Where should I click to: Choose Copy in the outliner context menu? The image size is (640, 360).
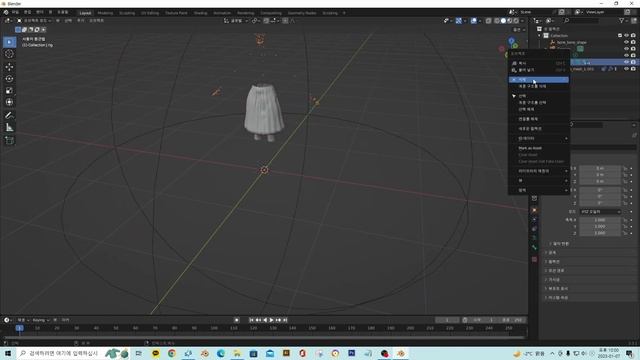click(538, 63)
